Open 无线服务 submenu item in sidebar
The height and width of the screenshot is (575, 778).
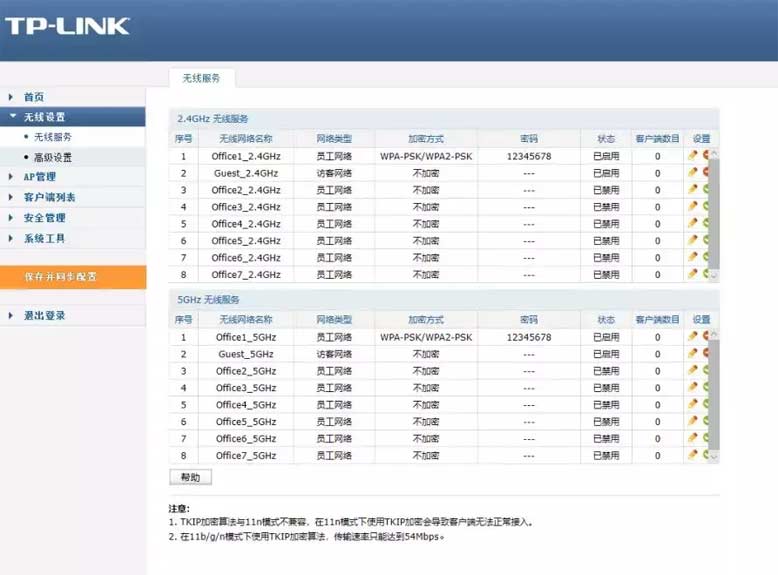(x=53, y=136)
